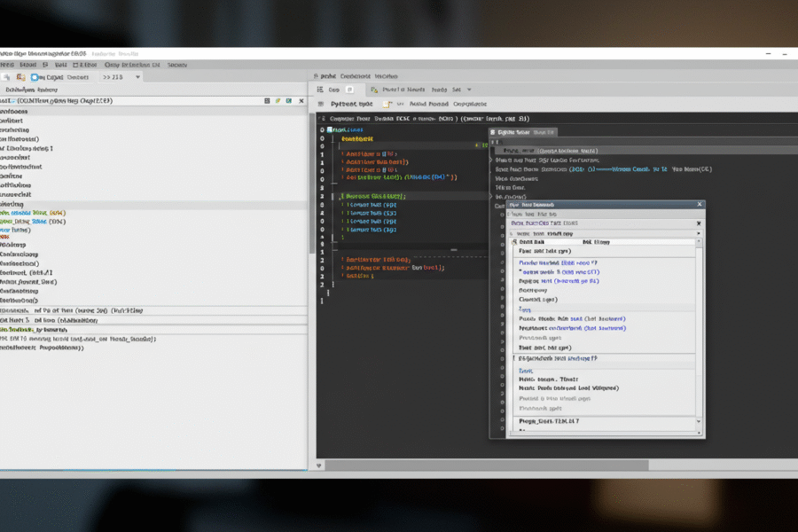Open the dropdown arrow in the left toolbar
Screen dimensions: 798x532
point(137,77)
